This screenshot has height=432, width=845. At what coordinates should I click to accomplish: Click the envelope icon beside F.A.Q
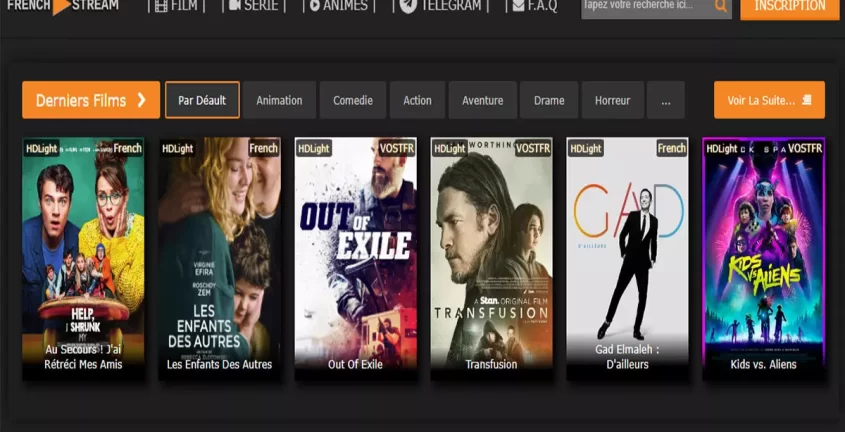(518, 6)
